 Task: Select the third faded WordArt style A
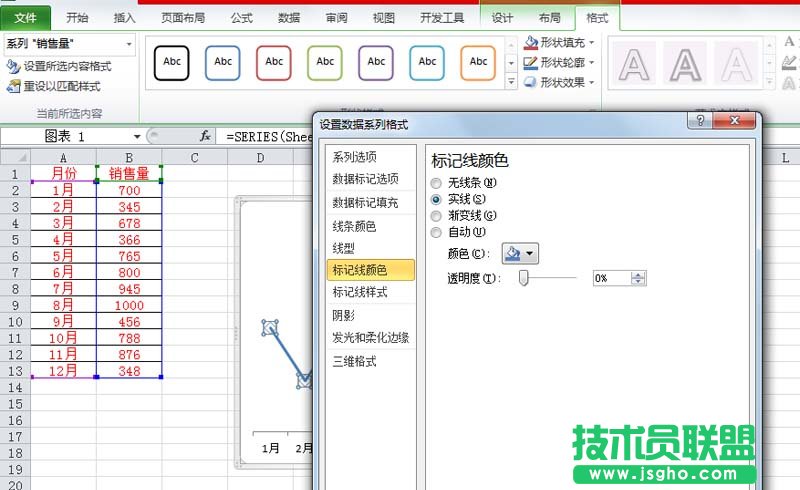[736, 63]
